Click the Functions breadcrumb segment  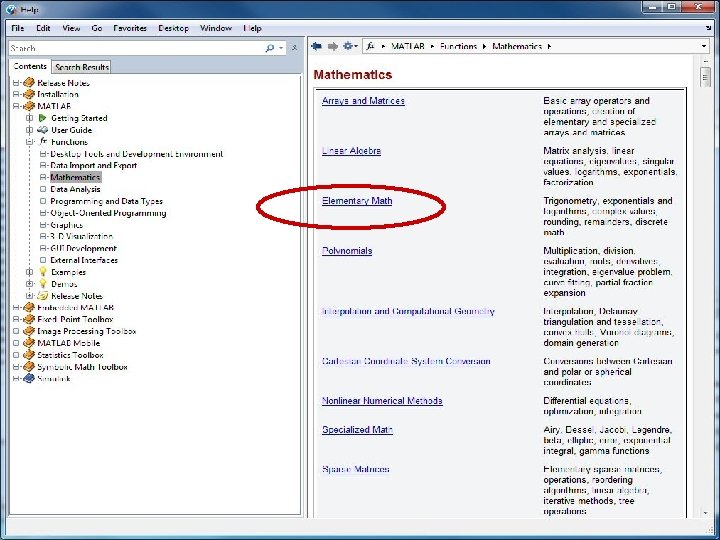point(458,46)
